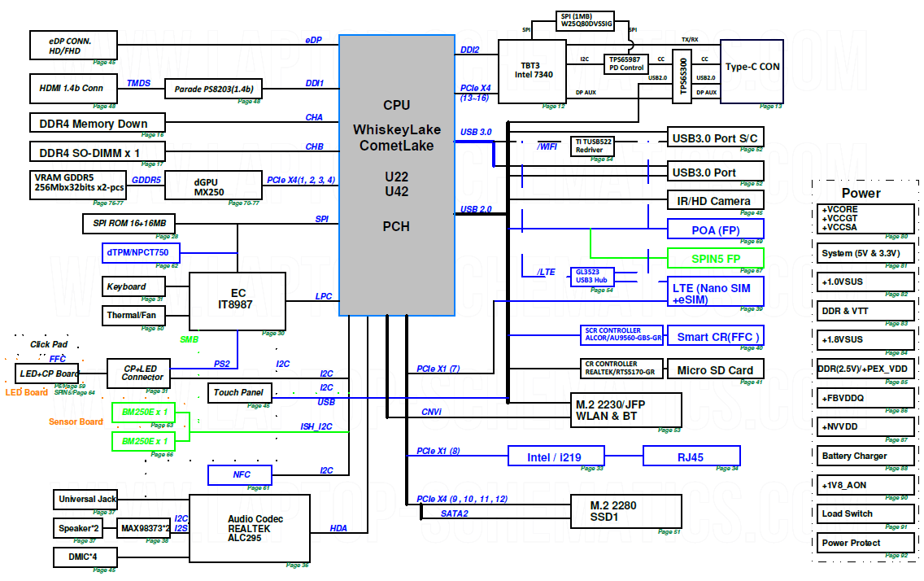Click the Battery Charger block
The height and width of the screenshot is (581, 924).
click(x=865, y=456)
